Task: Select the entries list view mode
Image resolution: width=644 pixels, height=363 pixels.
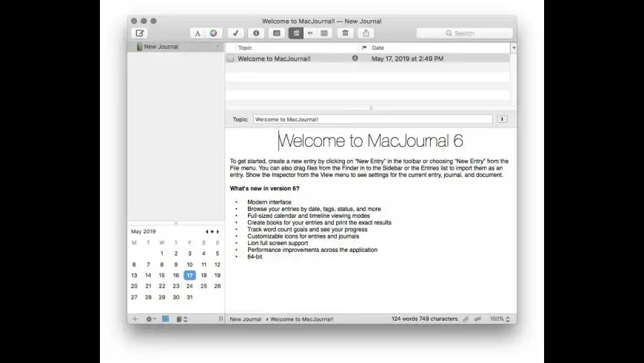Action: pyautogui.click(x=296, y=33)
